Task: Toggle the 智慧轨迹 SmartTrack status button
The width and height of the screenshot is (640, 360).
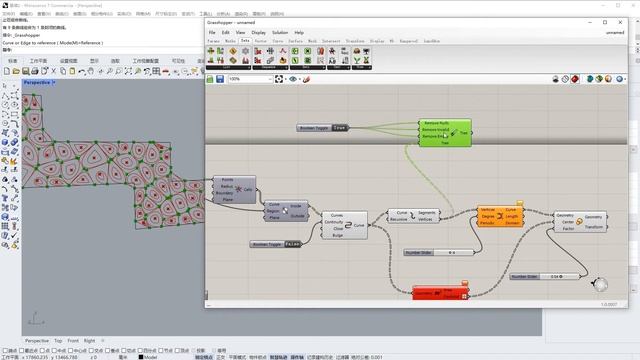Action: click(278, 357)
